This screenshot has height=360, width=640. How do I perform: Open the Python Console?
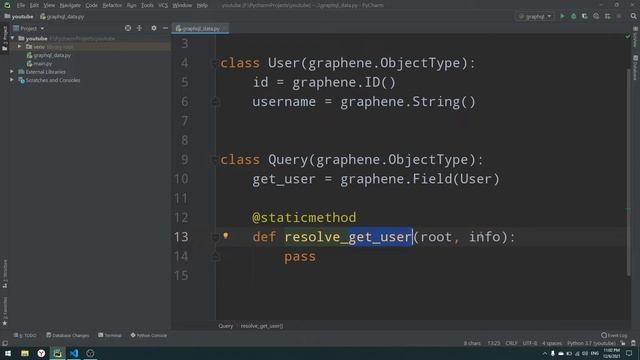click(x=149, y=335)
